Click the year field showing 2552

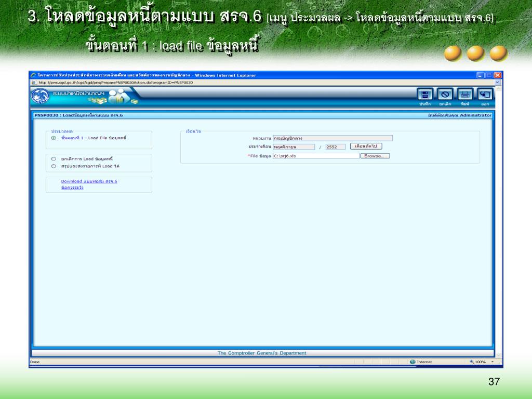coord(335,147)
